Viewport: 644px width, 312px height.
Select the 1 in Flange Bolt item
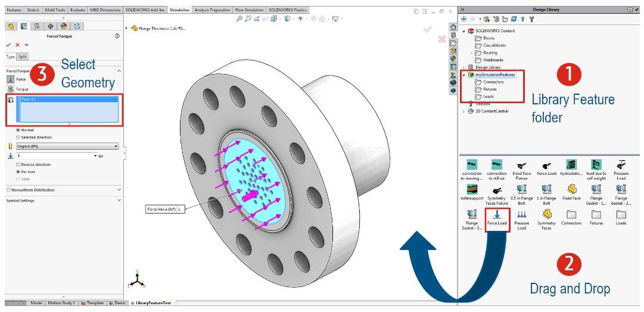(x=546, y=194)
